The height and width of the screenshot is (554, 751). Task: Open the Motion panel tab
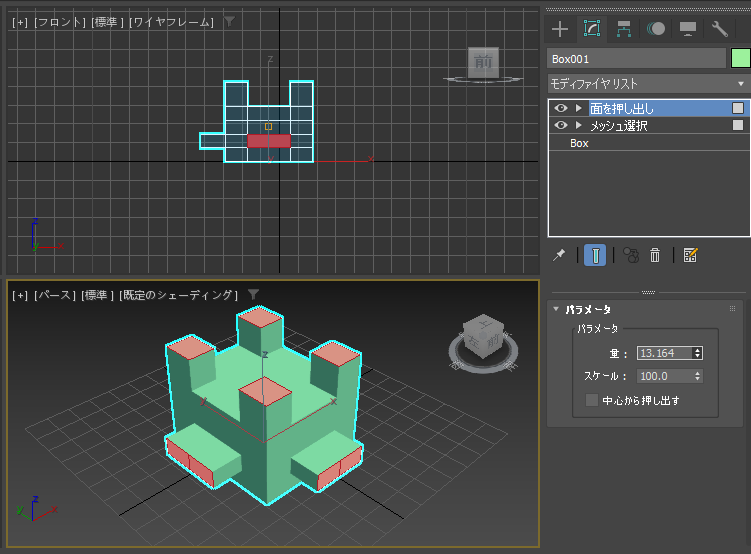pyautogui.click(x=656, y=29)
